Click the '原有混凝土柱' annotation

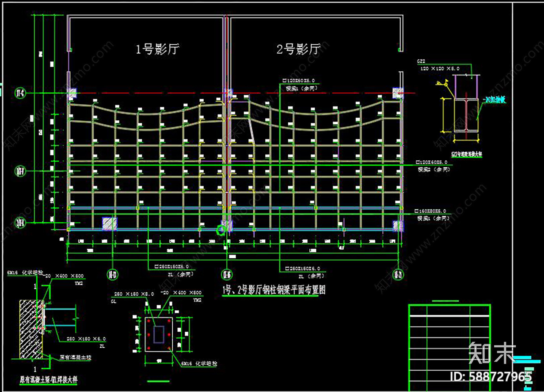click(x=75, y=358)
